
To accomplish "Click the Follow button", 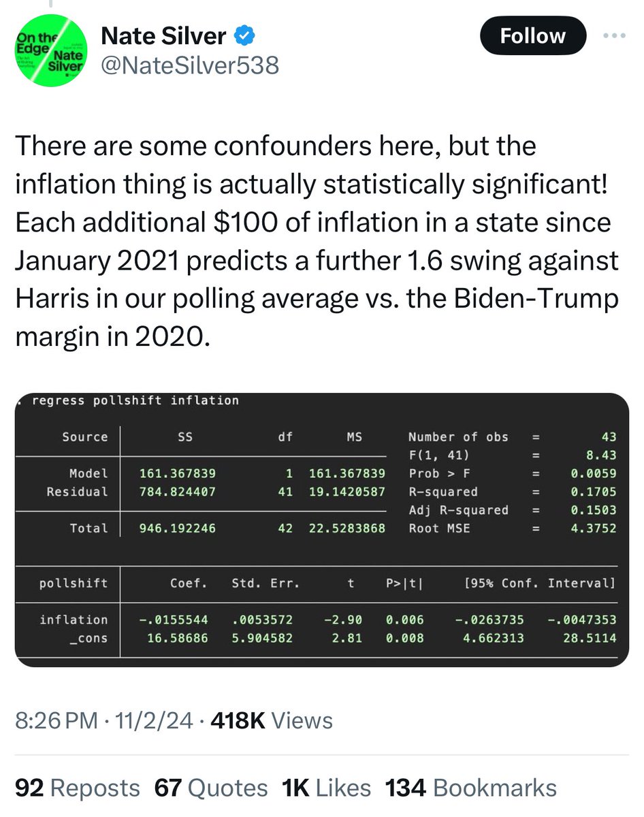I will (x=532, y=36).
